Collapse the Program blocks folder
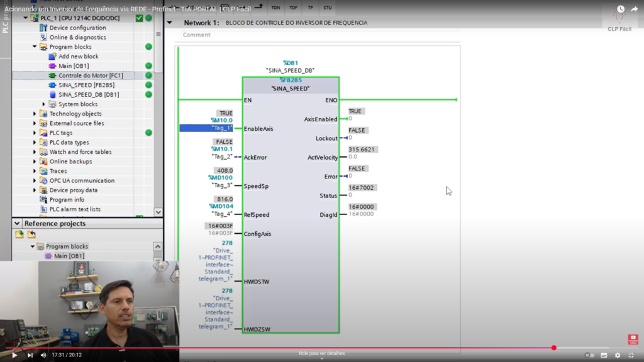The width and height of the screenshot is (644, 362). click(35, 47)
